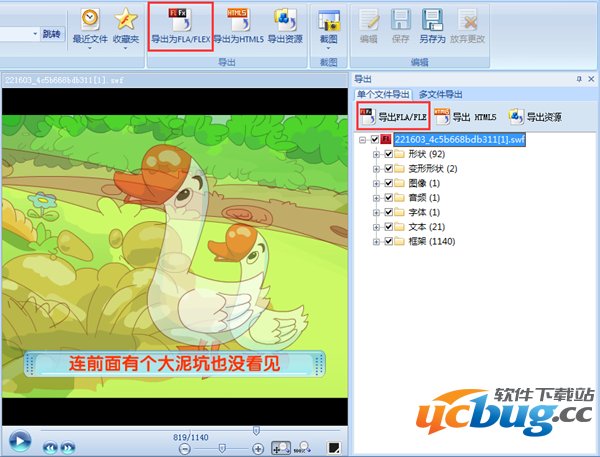Switch to 多文件导出 tab
600x457 pixels.
(440, 94)
